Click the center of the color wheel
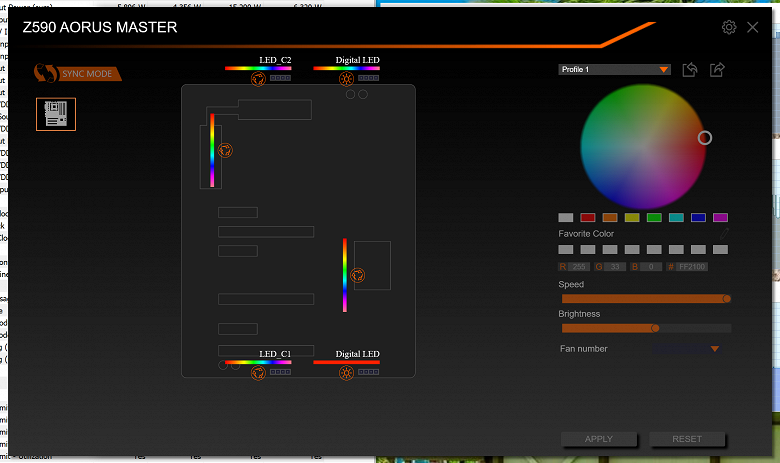Screen dimensions: 780x463 pyautogui.click(x=643, y=147)
